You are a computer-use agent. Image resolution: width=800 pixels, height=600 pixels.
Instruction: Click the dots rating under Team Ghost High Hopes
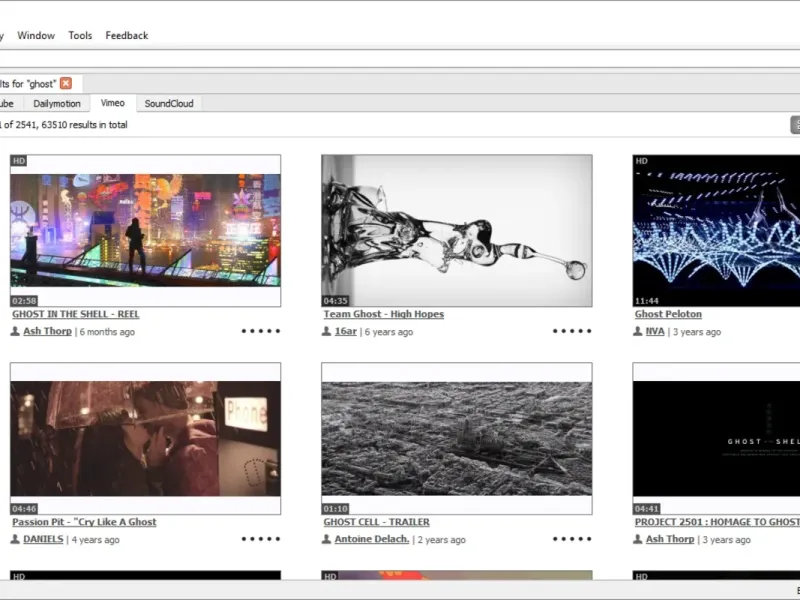click(572, 331)
